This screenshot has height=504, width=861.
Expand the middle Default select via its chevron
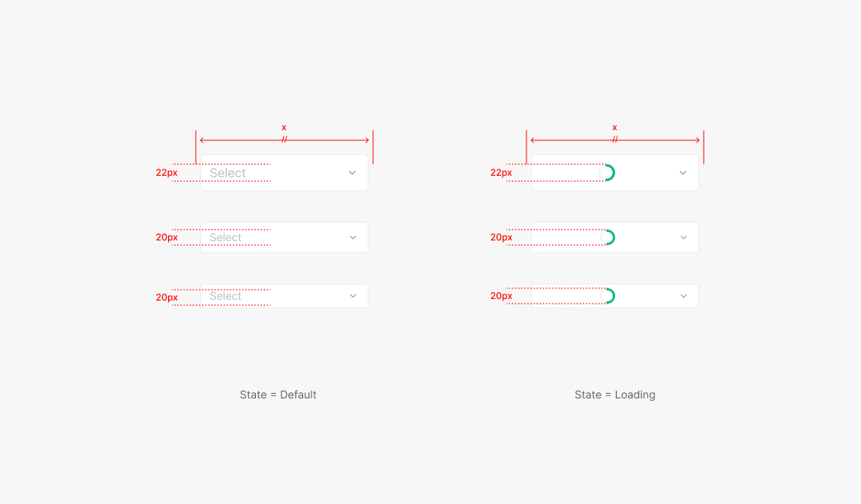[x=353, y=237]
